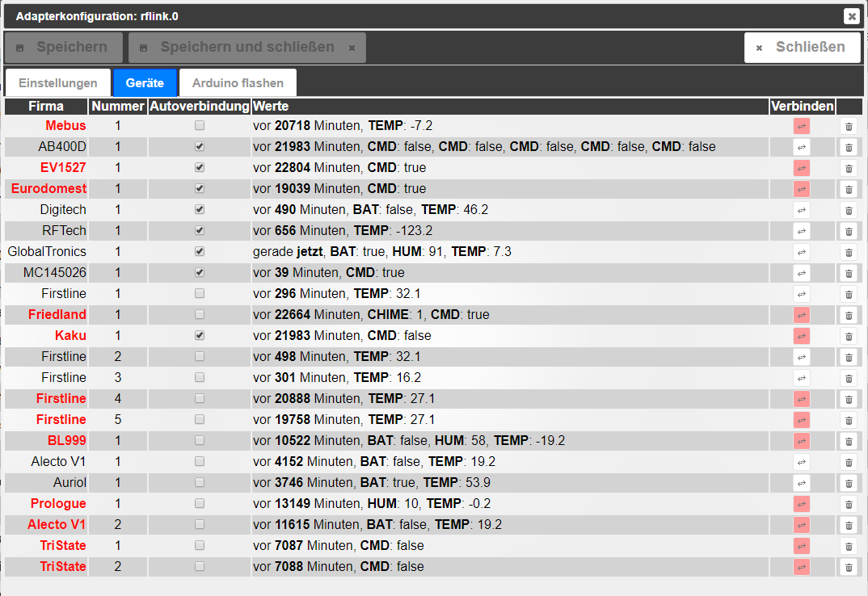Check auto-connect for TriState number 1

(200, 546)
